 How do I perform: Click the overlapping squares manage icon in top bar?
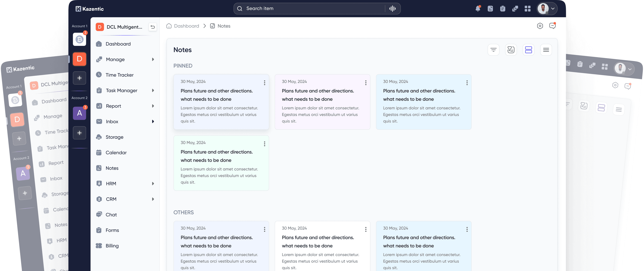[x=515, y=9]
